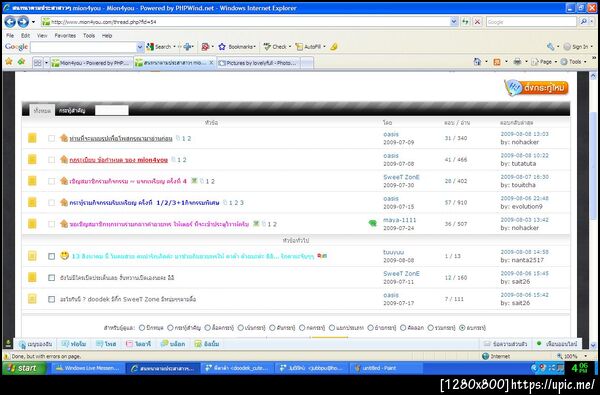Expand search provider dropdown arrow
This screenshot has width=600, height=395.
(592, 22)
